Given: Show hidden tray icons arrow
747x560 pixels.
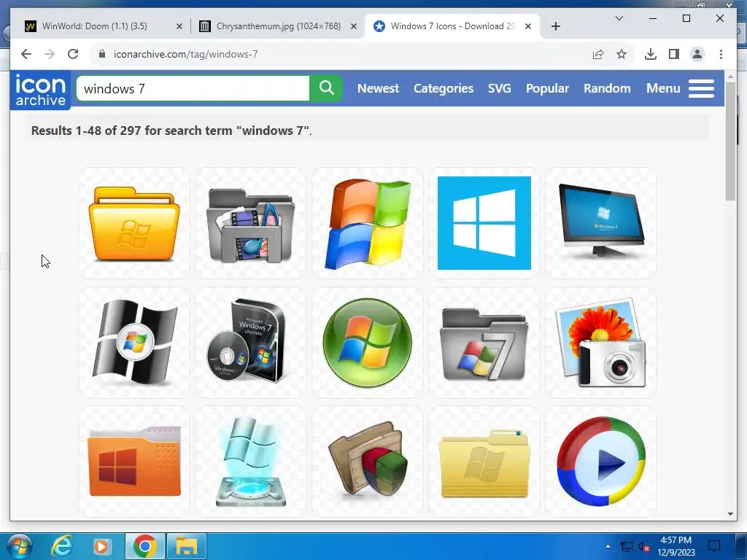Looking at the screenshot, I should point(608,546).
